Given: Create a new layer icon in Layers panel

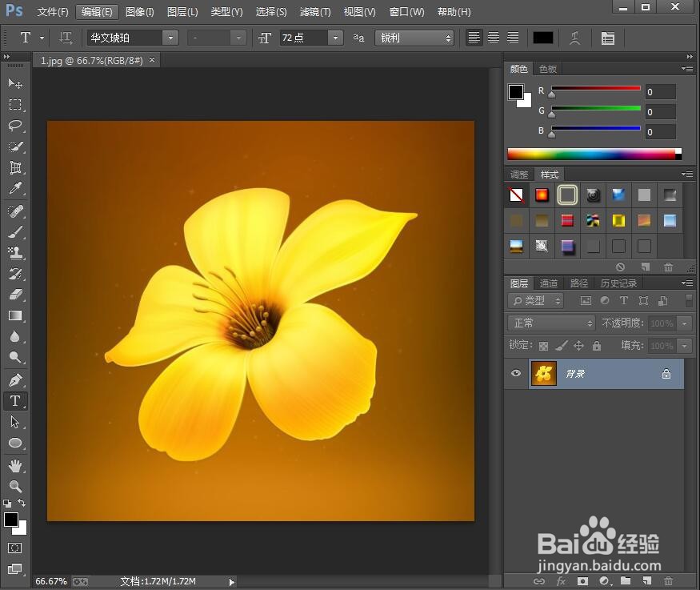Looking at the screenshot, I should click(647, 580).
